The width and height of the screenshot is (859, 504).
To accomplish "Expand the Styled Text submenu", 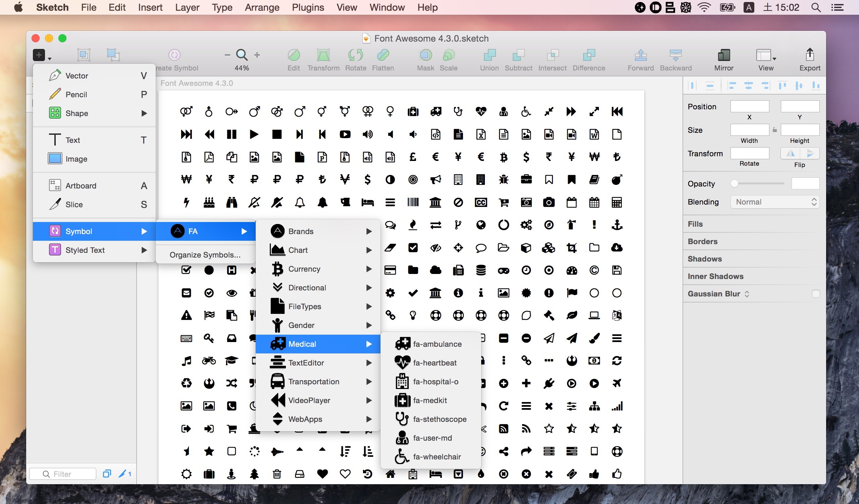I will click(94, 250).
